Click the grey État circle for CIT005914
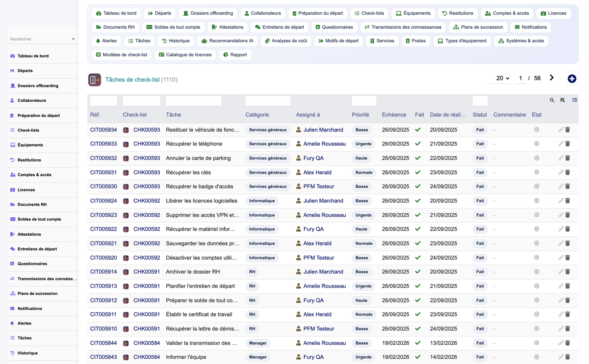Screen dimensions: 589x364 (536, 272)
